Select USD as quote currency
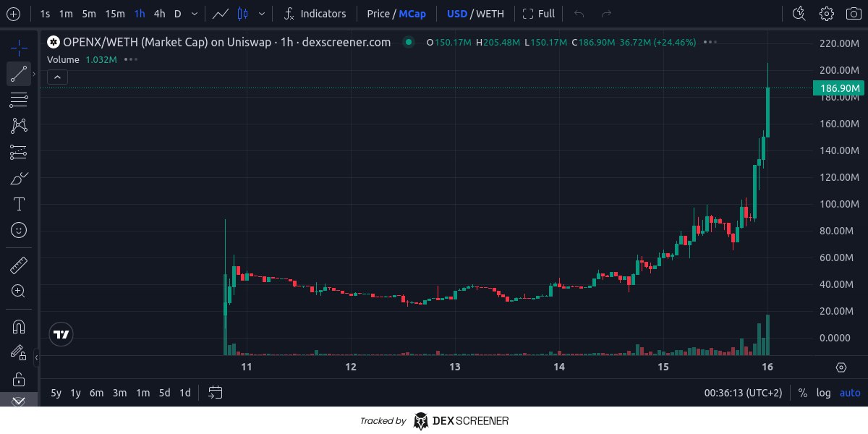 [457, 14]
